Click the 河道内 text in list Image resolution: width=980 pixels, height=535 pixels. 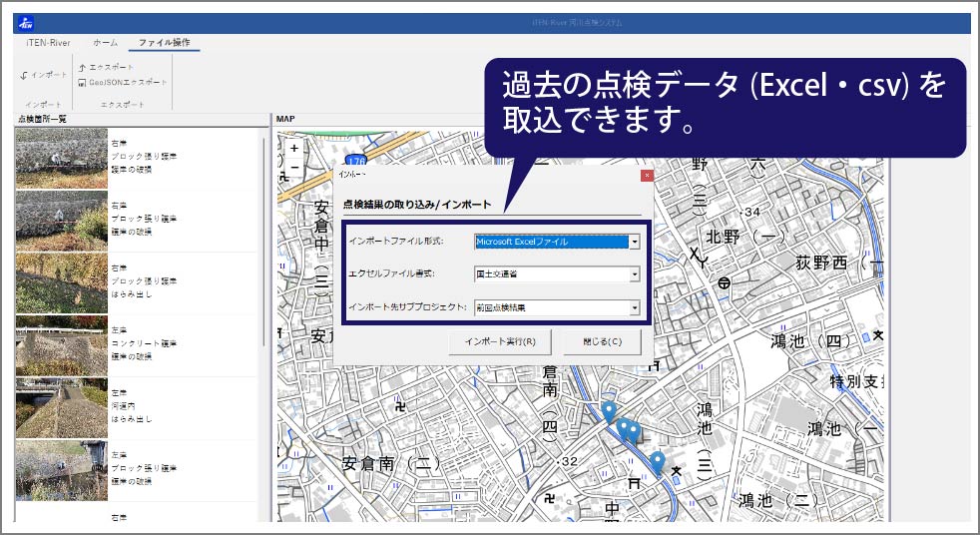click(123, 405)
